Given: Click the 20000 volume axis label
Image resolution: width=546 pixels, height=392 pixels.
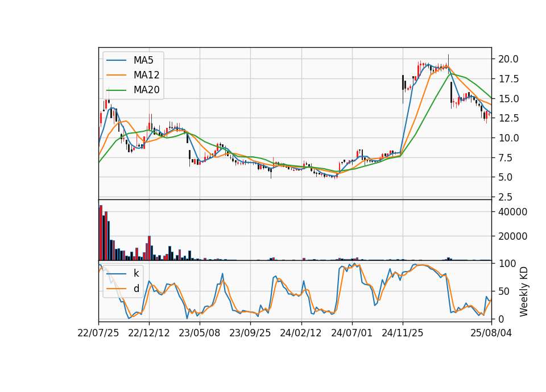Looking at the screenshot, I should (512, 236).
